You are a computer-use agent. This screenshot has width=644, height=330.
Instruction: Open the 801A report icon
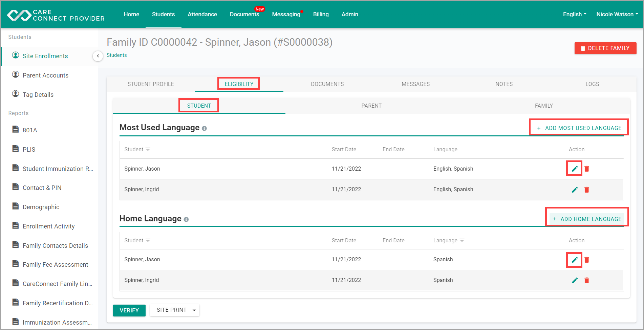(x=16, y=129)
